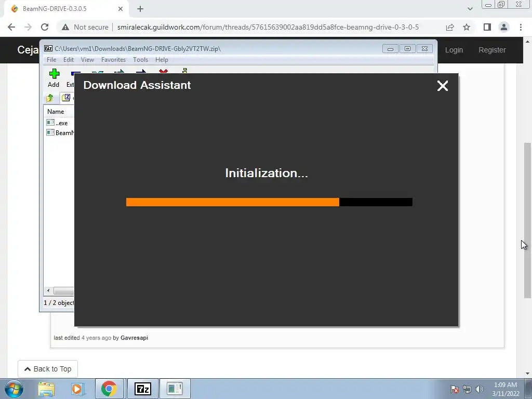Click the taskbar clock showing 1:09 AM

click(x=506, y=389)
